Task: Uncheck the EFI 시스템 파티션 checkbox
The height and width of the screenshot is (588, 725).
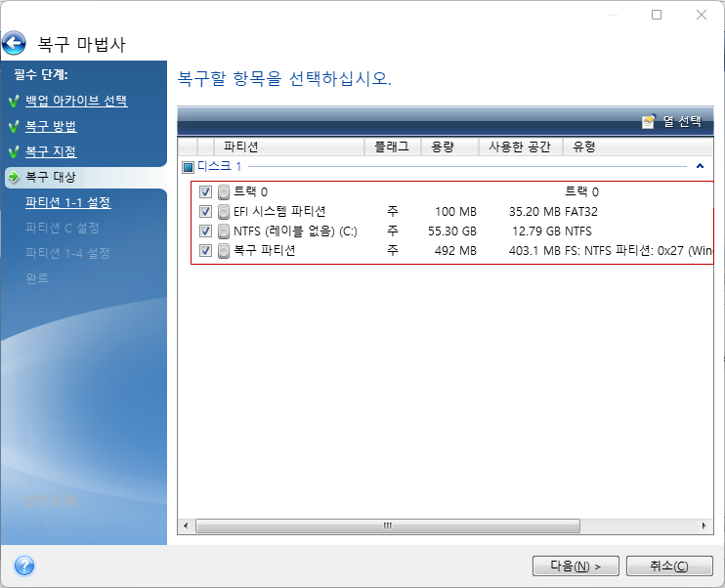Action: pyautogui.click(x=205, y=212)
